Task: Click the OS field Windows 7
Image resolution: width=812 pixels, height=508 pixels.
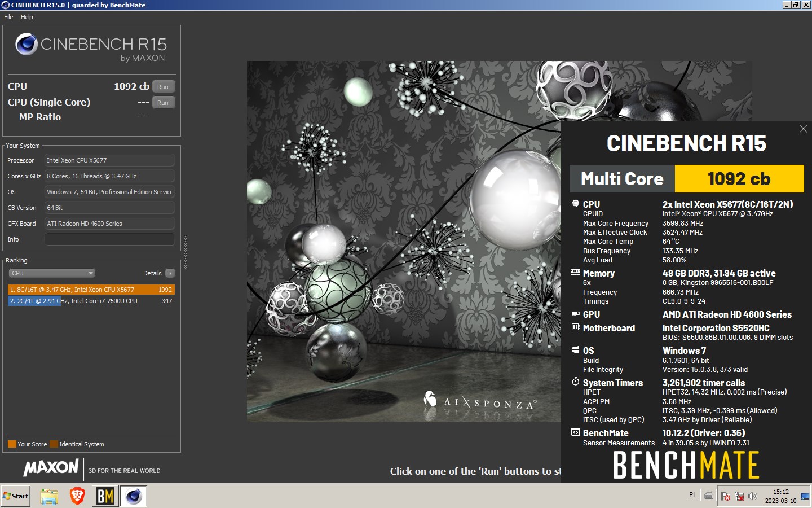Action: (x=109, y=192)
